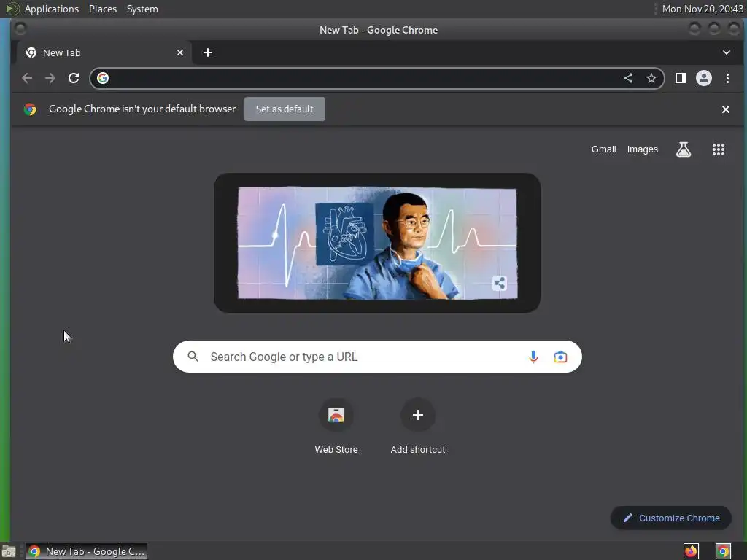Click the Google icon in address bar
747x560 pixels.
[103, 78]
